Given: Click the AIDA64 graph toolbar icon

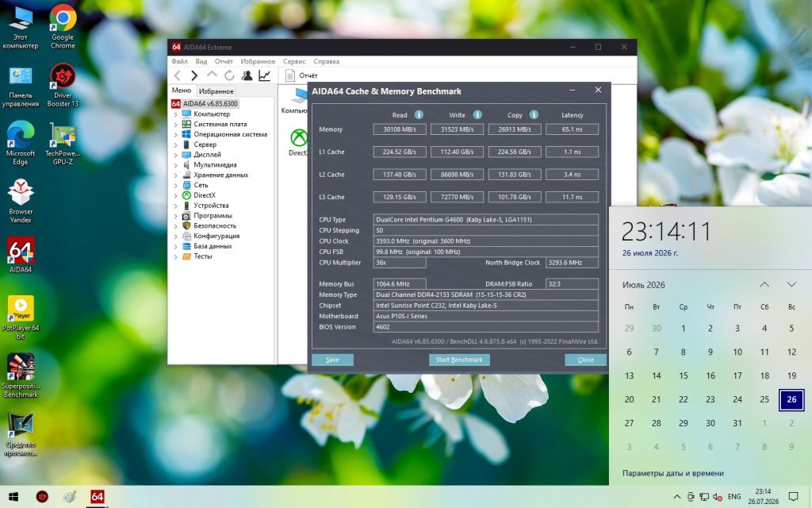Looking at the screenshot, I should point(265,75).
